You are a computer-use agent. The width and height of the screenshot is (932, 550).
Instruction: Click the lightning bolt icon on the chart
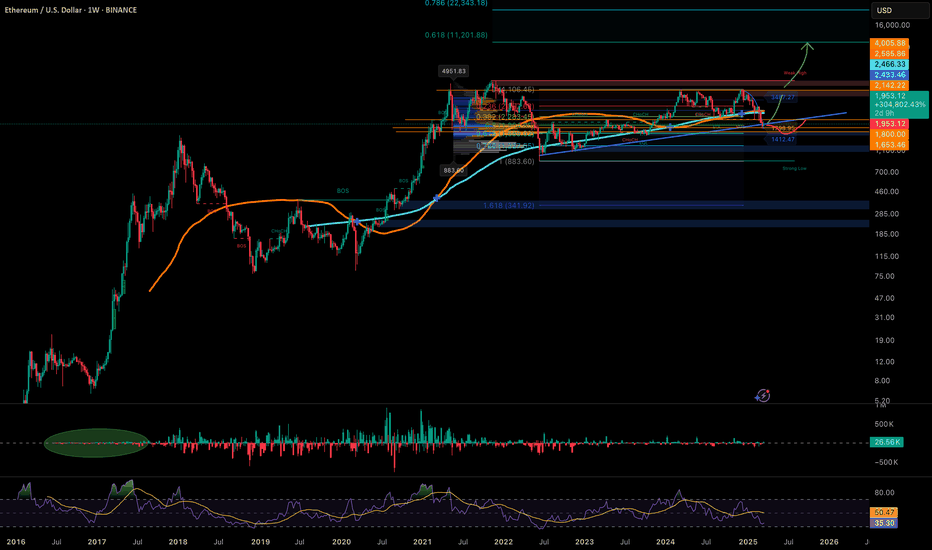[763, 395]
